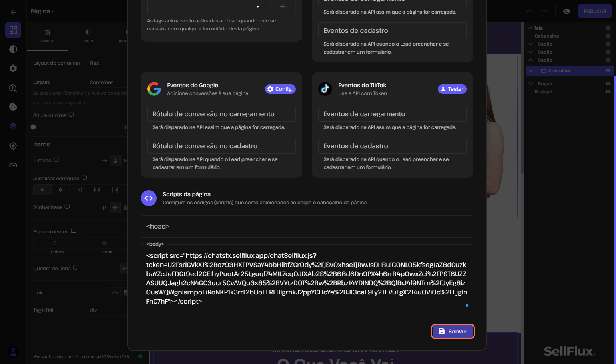Expand the Container tree item chevron

[531, 71]
